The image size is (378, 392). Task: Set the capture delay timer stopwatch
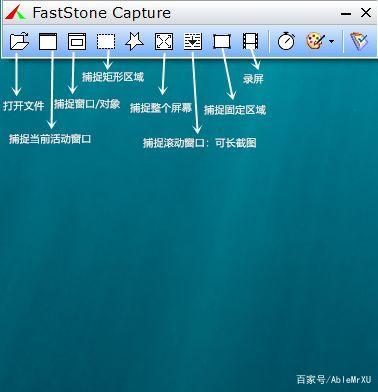coord(286,41)
